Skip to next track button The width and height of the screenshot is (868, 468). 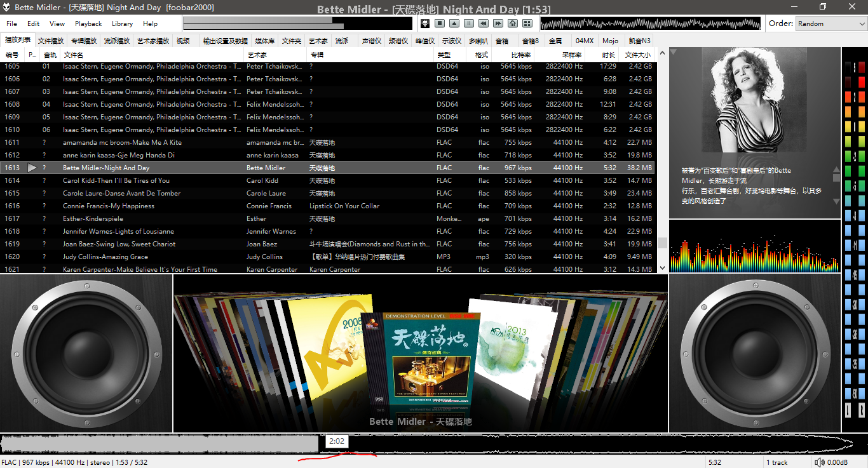[498, 23]
